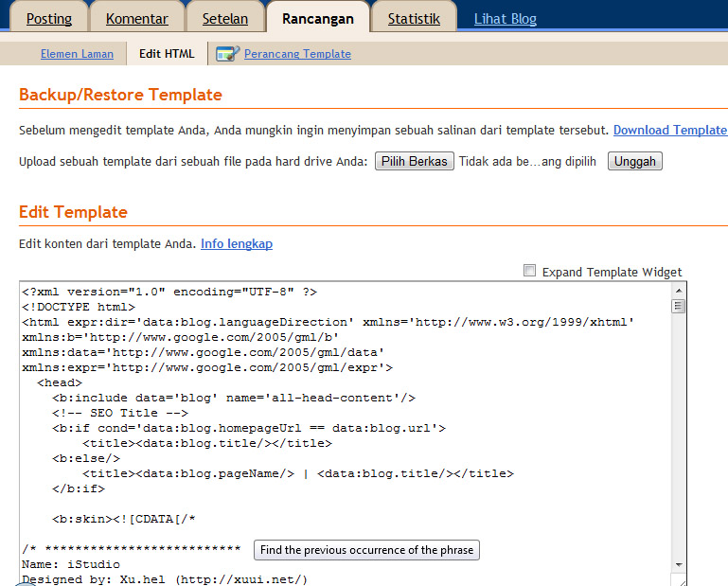
Task: Open the Perancang Template link
Action: [x=297, y=54]
